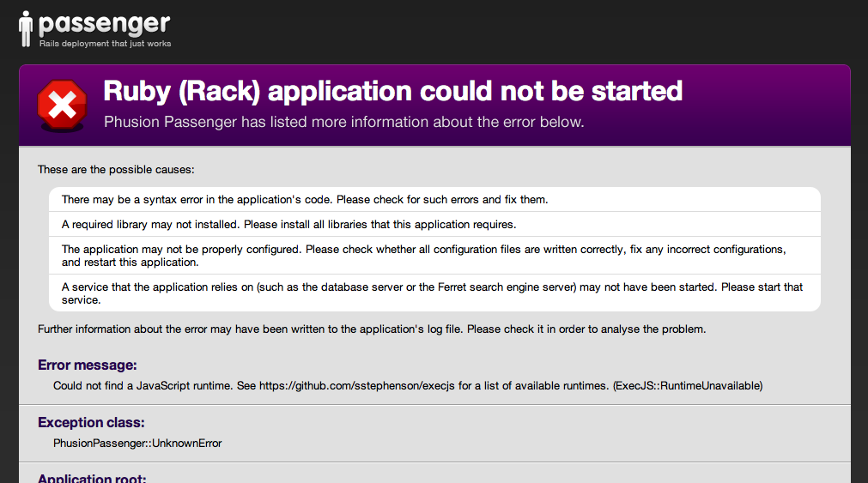Click the Passenger logo person icon
This screenshot has height=483, width=868.
(26, 29)
